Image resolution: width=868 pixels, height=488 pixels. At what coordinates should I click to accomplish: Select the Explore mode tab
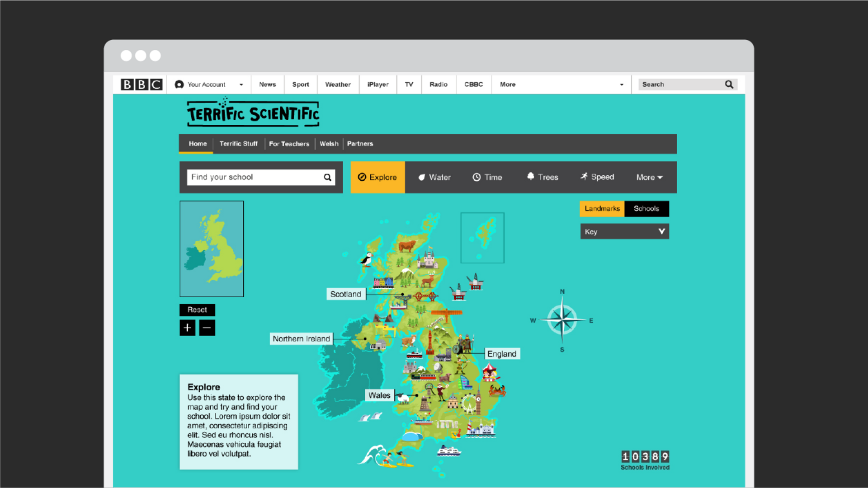(377, 177)
